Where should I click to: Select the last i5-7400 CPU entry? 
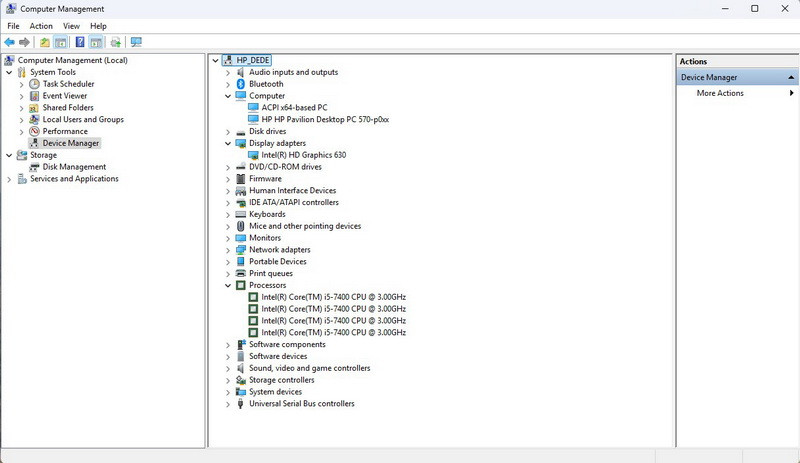tap(334, 332)
